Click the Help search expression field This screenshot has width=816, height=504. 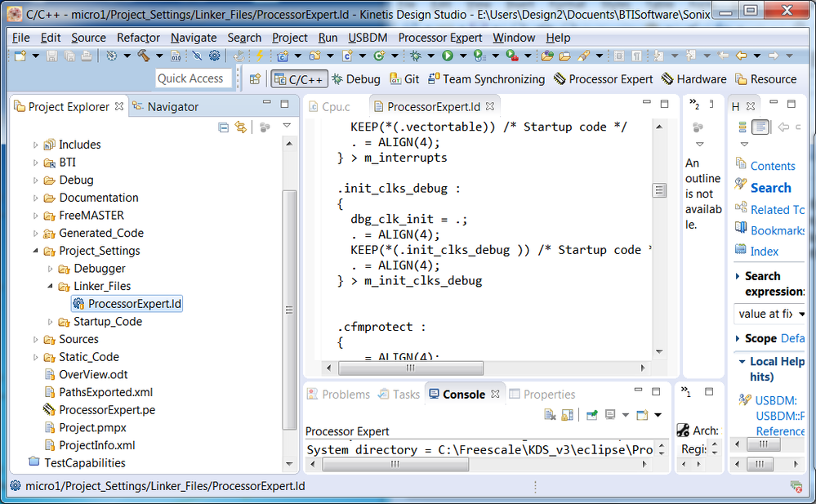pos(765,314)
